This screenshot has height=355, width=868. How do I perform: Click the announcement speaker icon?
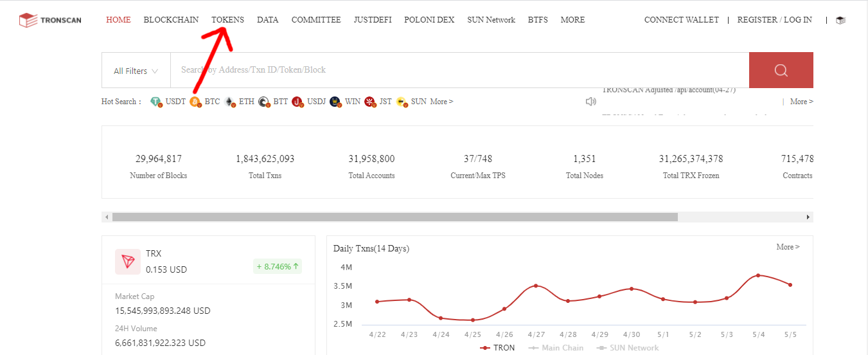[x=591, y=102]
